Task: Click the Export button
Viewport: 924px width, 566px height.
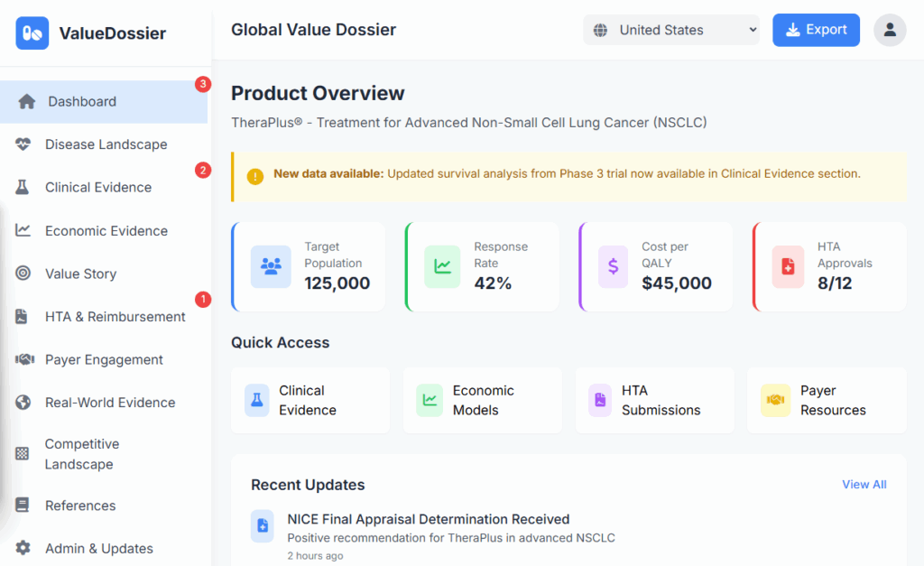Action: (816, 30)
